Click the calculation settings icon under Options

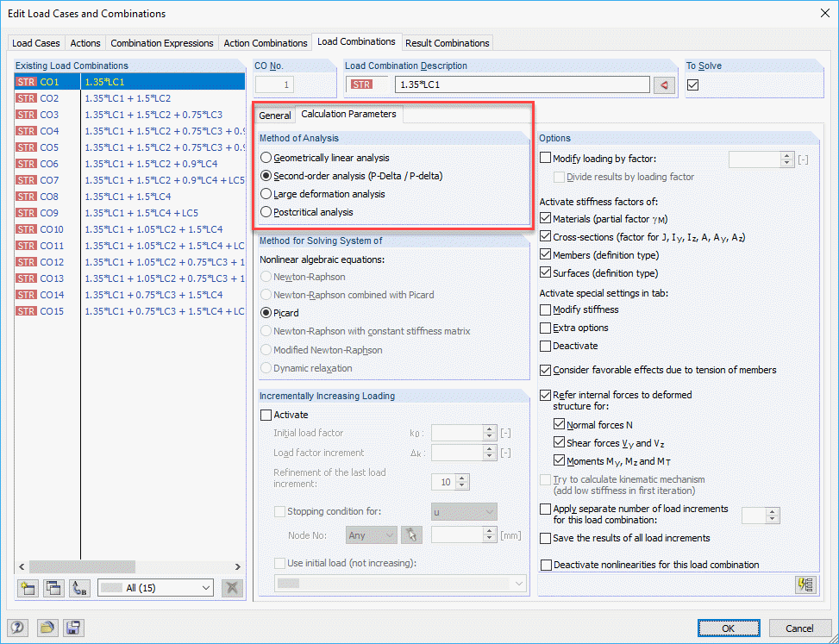[806, 585]
